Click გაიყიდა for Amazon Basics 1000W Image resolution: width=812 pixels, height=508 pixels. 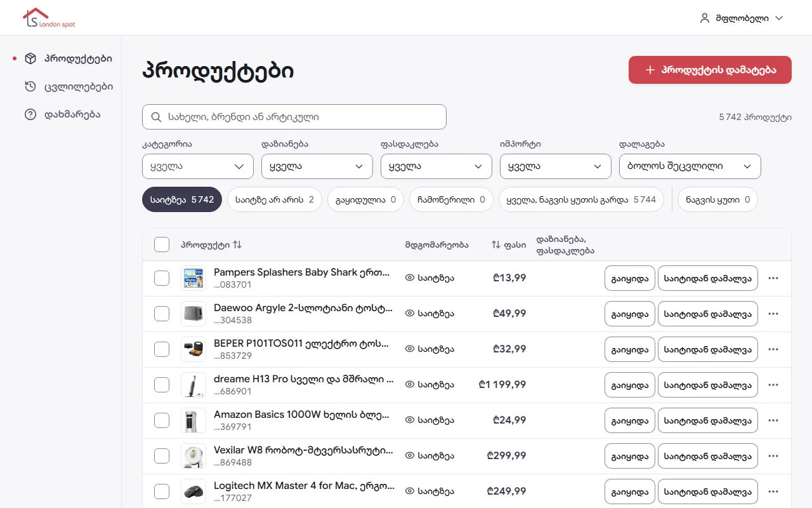click(630, 420)
